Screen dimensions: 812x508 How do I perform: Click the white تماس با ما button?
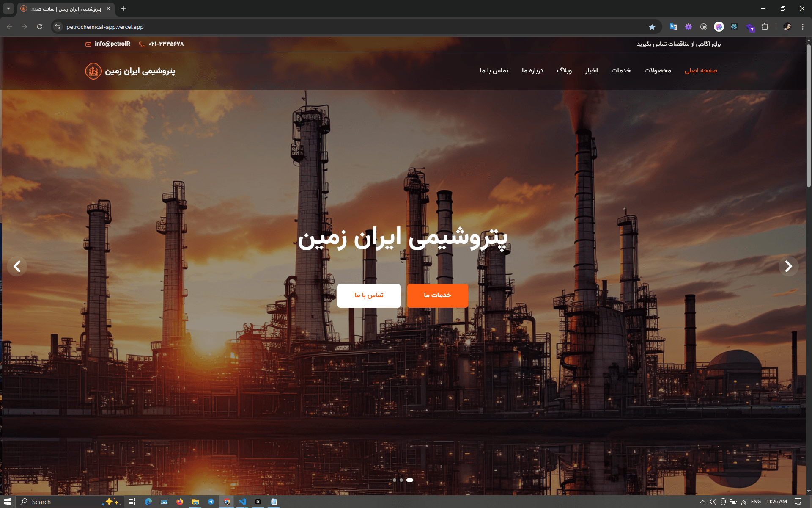click(x=369, y=295)
